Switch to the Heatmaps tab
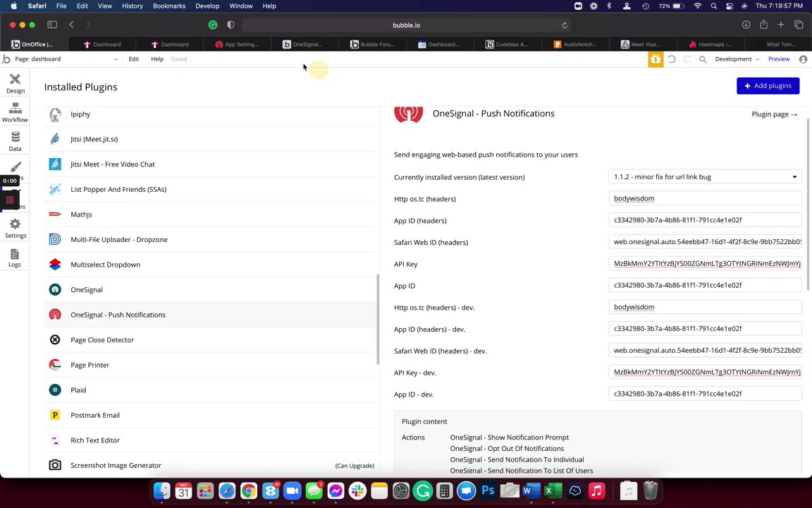This screenshot has width=812, height=508. [x=710, y=44]
